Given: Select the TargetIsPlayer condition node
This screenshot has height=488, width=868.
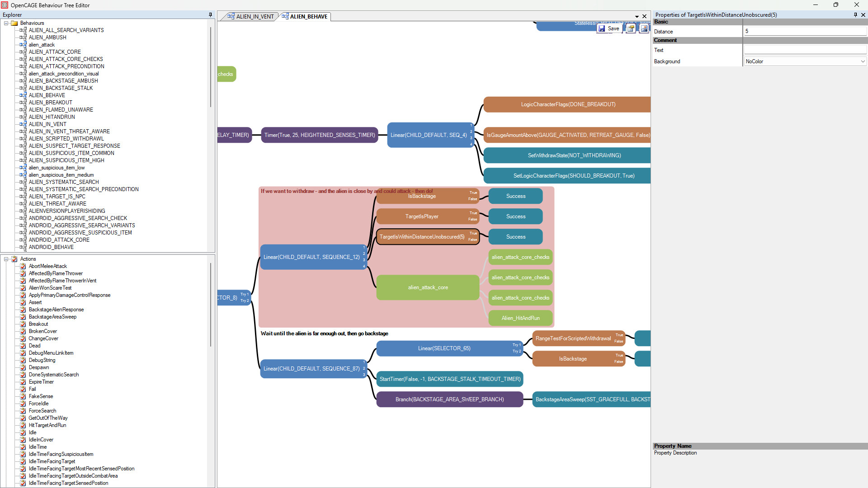Looking at the screenshot, I should coord(422,216).
